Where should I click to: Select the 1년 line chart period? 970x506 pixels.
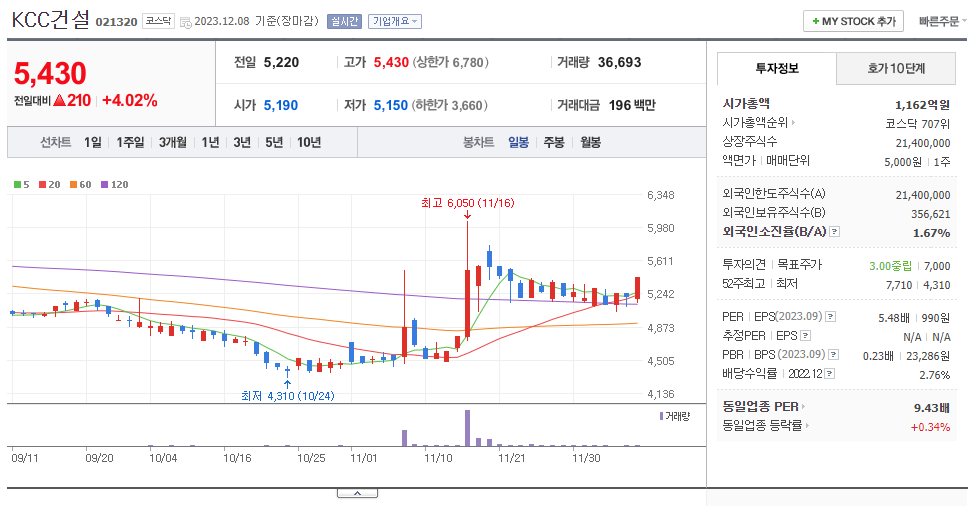tap(210, 142)
